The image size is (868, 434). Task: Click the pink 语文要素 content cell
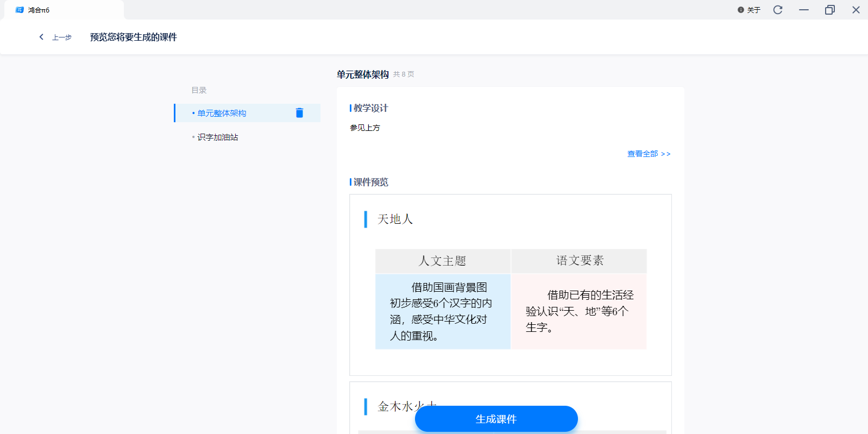[x=579, y=311]
